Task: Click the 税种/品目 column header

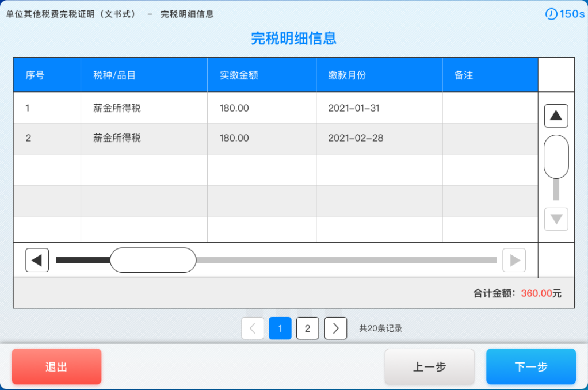Action: click(x=144, y=74)
